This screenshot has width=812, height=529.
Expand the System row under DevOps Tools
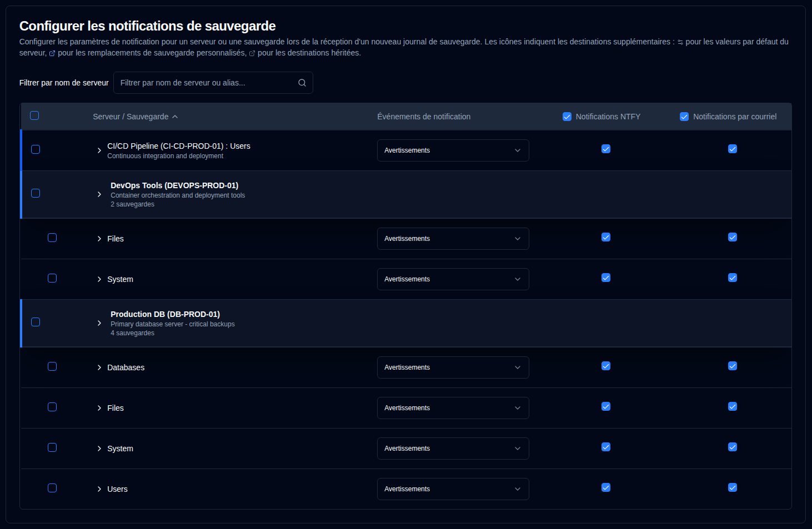pyautogui.click(x=99, y=279)
